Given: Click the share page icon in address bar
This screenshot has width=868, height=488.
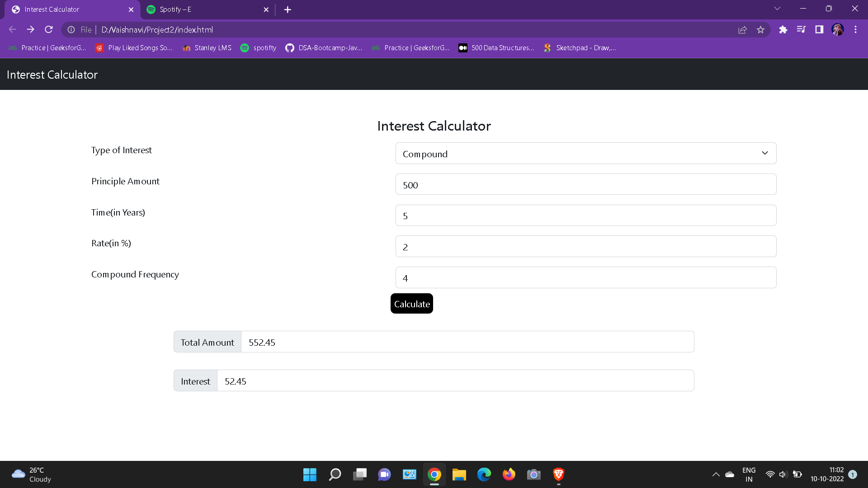Looking at the screenshot, I should click(x=742, y=30).
